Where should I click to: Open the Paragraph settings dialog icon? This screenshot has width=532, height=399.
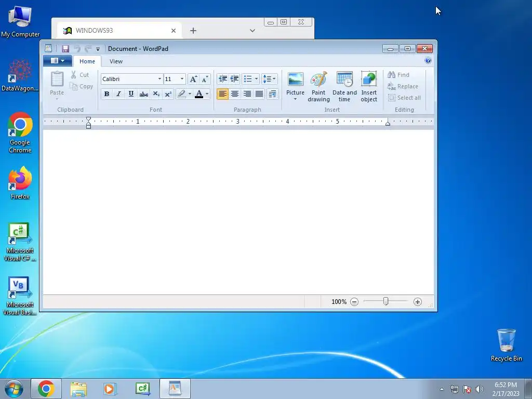pyautogui.click(x=272, y=94)
